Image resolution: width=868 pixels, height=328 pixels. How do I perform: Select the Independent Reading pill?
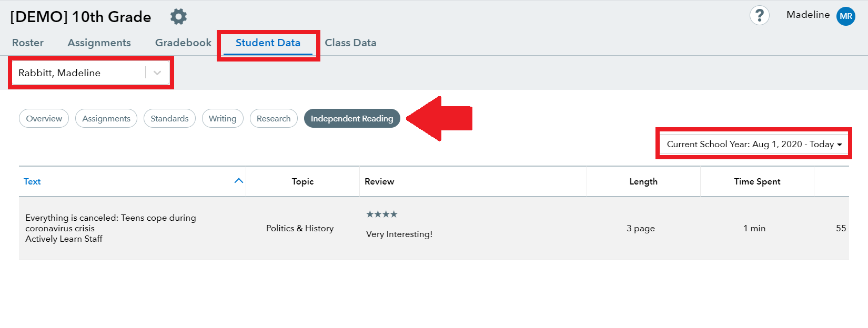coord(352,118)
